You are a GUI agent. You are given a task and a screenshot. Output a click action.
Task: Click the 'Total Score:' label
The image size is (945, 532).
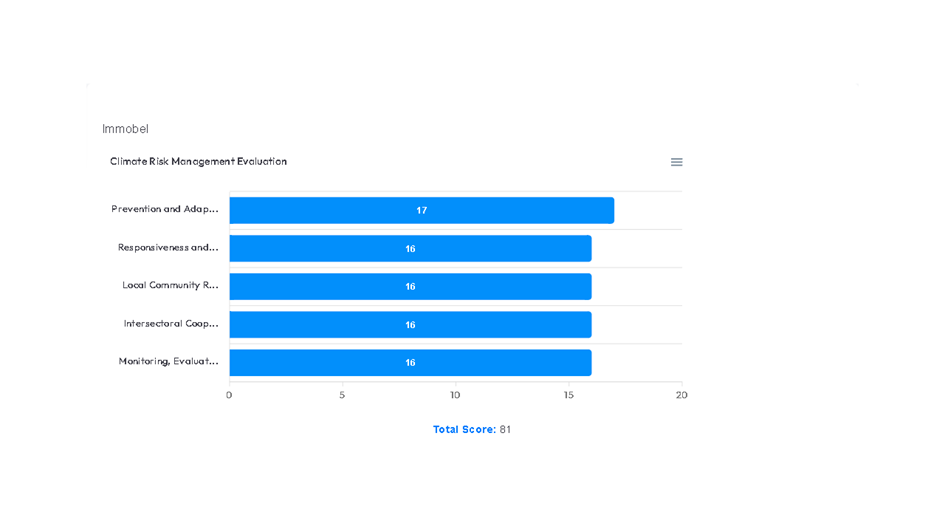464,430
